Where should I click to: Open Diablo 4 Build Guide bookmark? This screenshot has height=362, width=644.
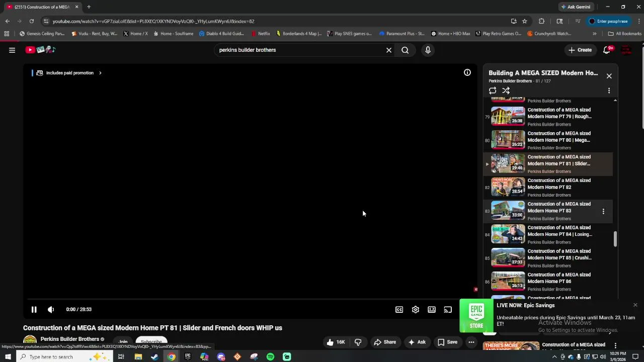click(221, 34)
